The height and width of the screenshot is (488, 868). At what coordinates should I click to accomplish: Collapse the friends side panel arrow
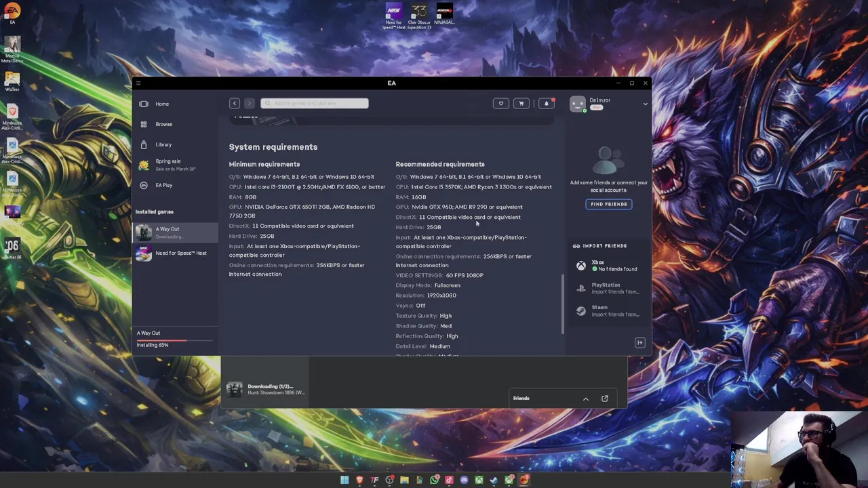coord(639,342)
